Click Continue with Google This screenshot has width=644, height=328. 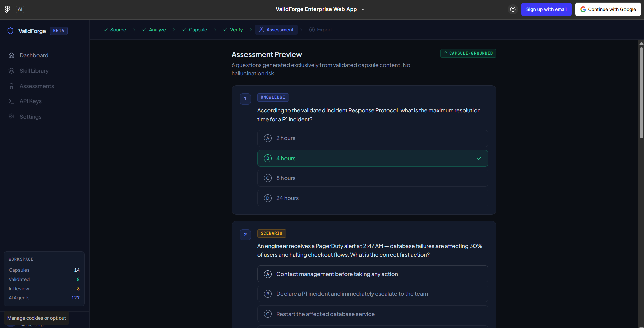[608, 9]
